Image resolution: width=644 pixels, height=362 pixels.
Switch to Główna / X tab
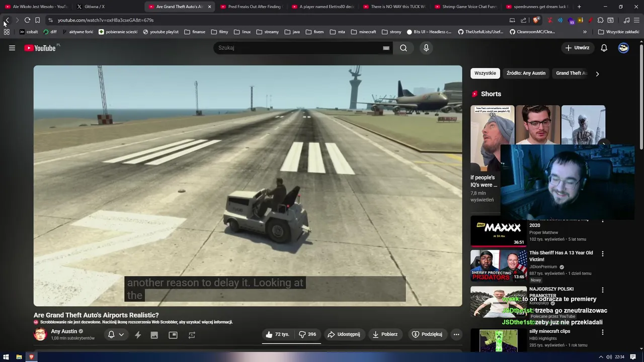[x=108, y=7]
